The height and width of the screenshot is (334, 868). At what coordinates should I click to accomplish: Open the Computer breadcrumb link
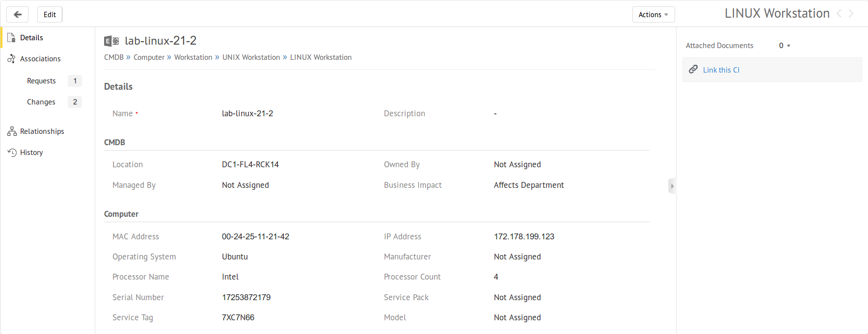coord(149,57)
